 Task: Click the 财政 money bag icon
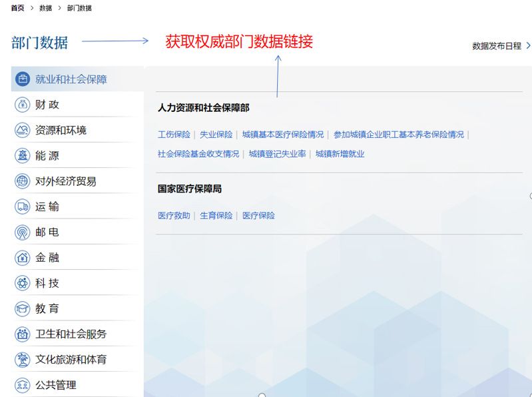click(x=23, y=105)
